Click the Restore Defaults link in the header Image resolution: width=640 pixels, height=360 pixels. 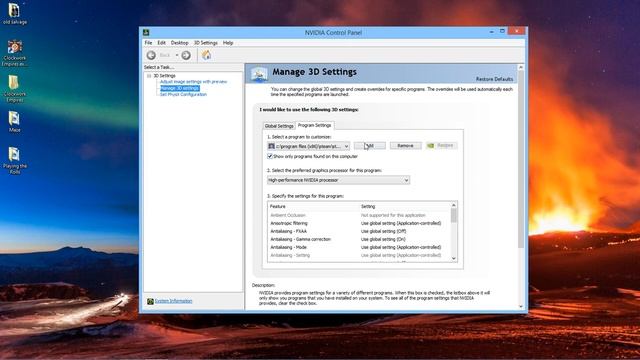pyautogui.click(x=494, y=79)
